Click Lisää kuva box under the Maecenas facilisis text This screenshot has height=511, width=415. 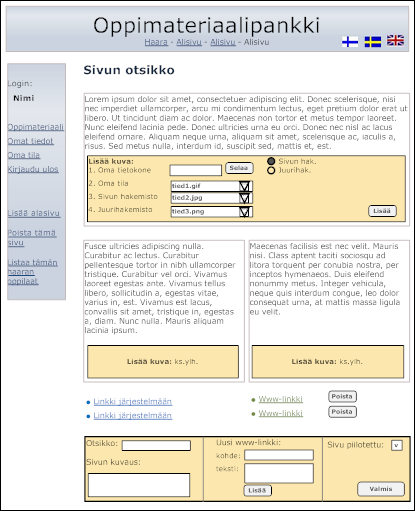pos(328,362)
